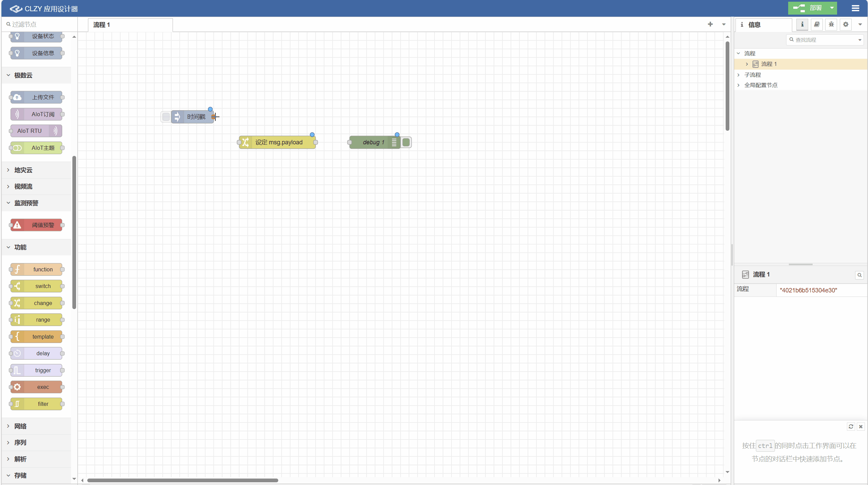Screen dimensions: 868x485
Task: Click the 阈值预警 monitoring alert node
Action: [37, 224]
